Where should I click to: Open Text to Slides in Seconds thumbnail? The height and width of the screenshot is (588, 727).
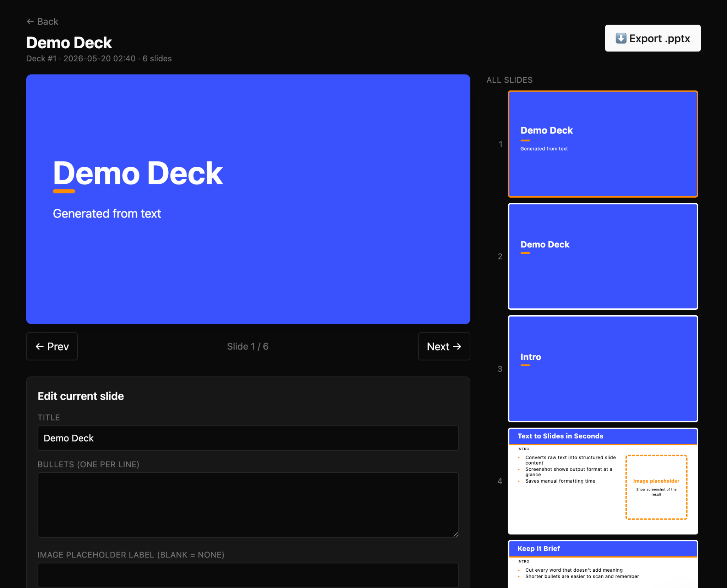[603, 481]
